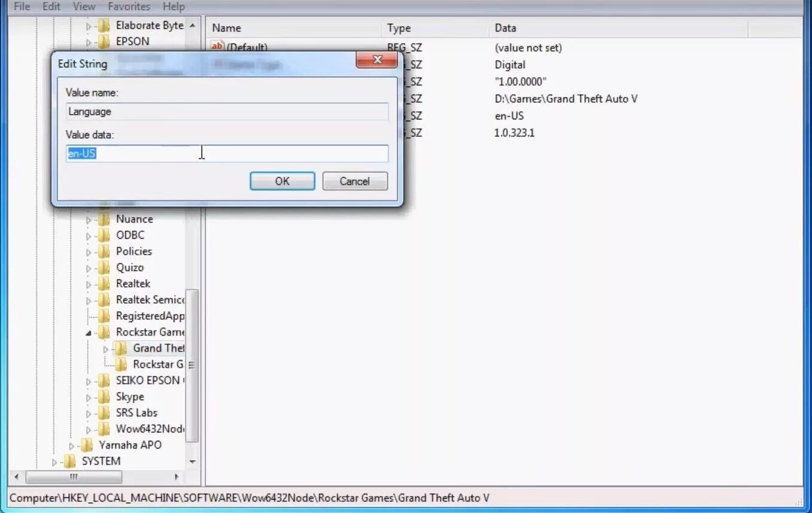Open the View menu
The width and height of the screenshot is (812, 513).
(84, 7)
